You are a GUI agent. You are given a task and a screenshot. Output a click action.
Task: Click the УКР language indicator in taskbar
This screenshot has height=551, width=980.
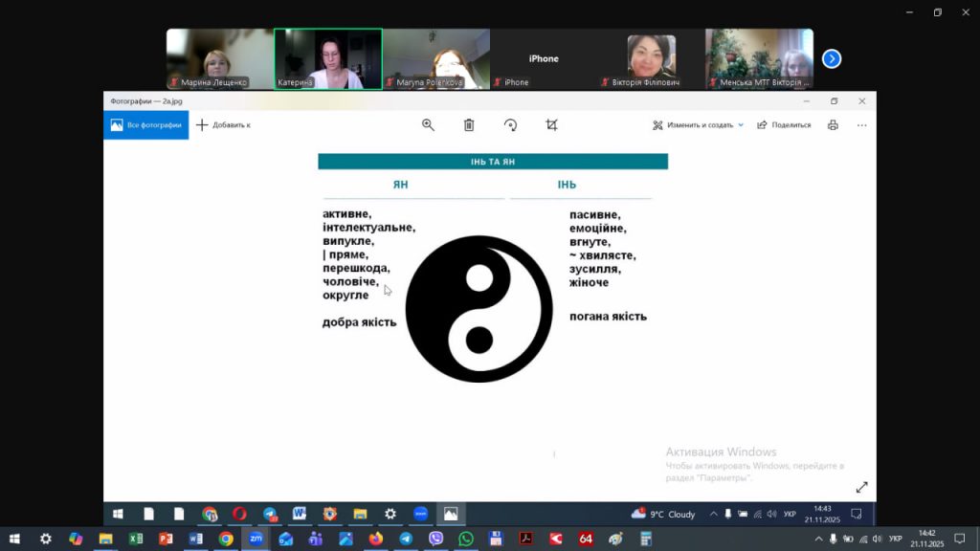tap(895, 539)
